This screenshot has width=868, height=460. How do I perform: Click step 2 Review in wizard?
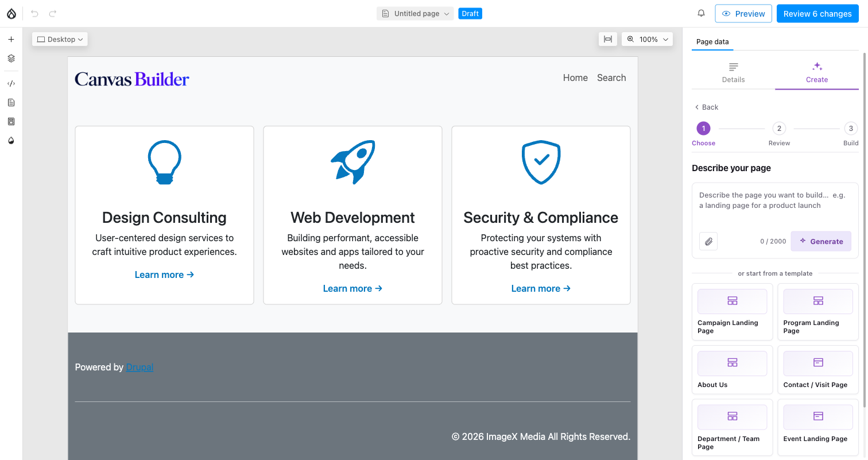[x=779, y=134]
